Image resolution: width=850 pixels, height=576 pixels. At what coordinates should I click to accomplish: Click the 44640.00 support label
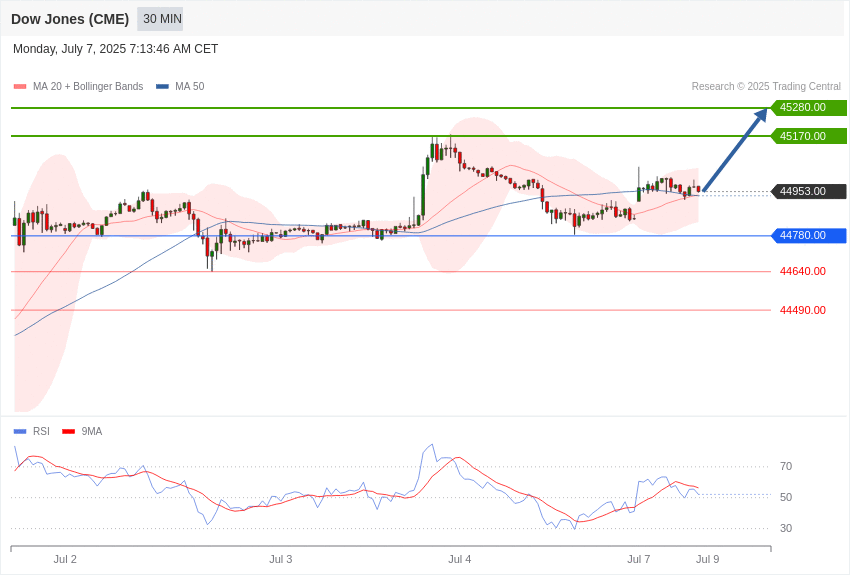(x=803, y=271)
